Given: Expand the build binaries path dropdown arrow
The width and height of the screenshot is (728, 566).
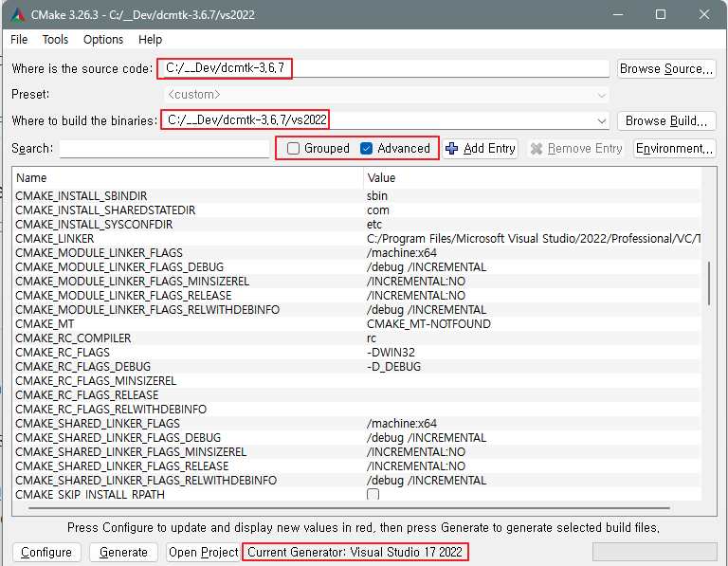Looking at the screenshot, I should point(602,121).
